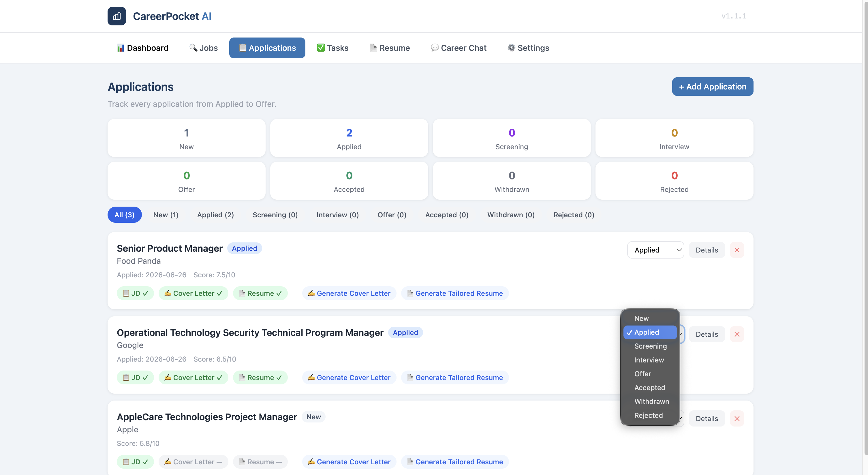868x475 pixels.
Task: Choose Accepted in the status dropdown
Action: point(650,388)
